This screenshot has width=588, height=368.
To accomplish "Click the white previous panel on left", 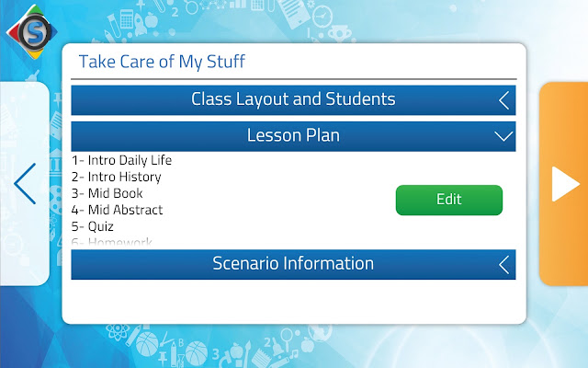I will (25, 184).
